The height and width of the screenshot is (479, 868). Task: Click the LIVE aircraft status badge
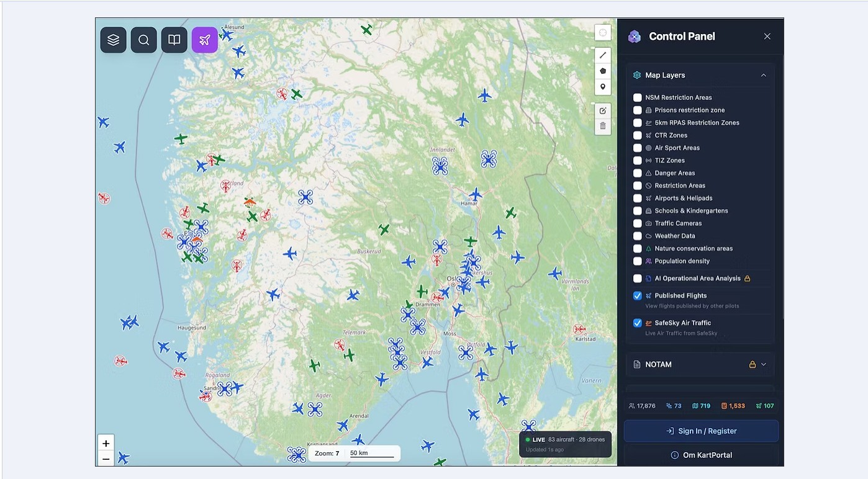tap(565, 444)
